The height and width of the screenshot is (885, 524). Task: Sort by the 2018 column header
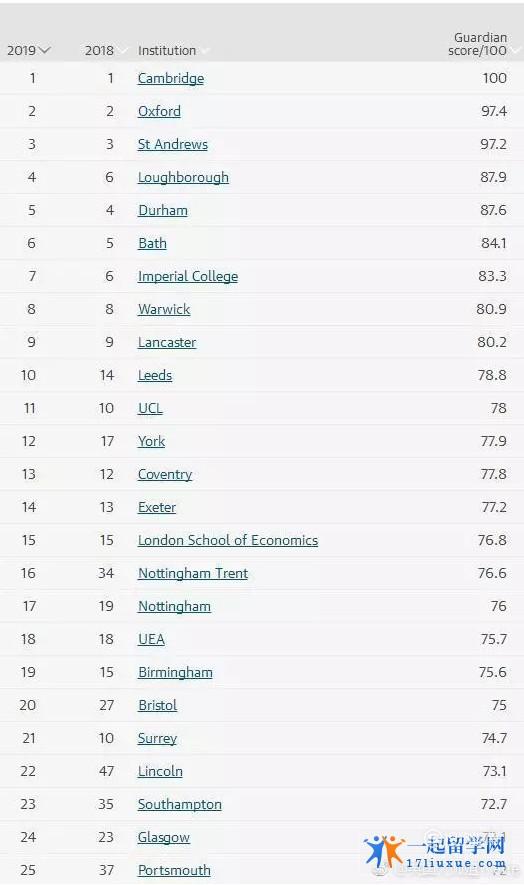click(x=99, y=50)
